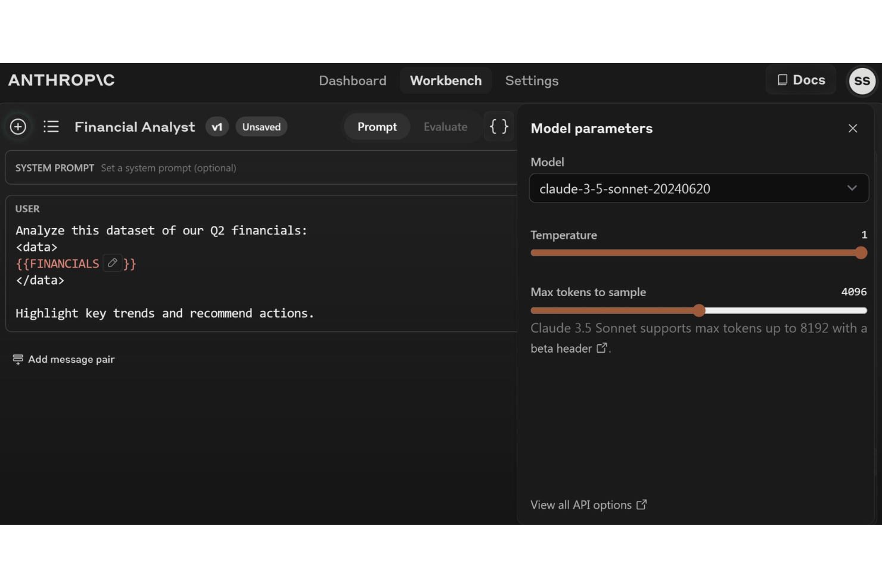882x588 pixels.
Task: Go to the Dashboard tab
Action: tap(353, 80)
